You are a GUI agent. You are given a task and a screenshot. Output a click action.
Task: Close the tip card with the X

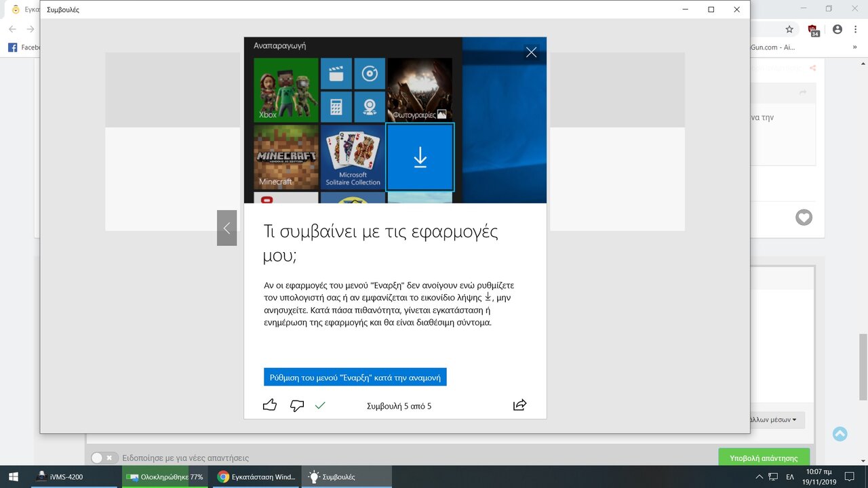pyautogui.click(x=531, y=52)
